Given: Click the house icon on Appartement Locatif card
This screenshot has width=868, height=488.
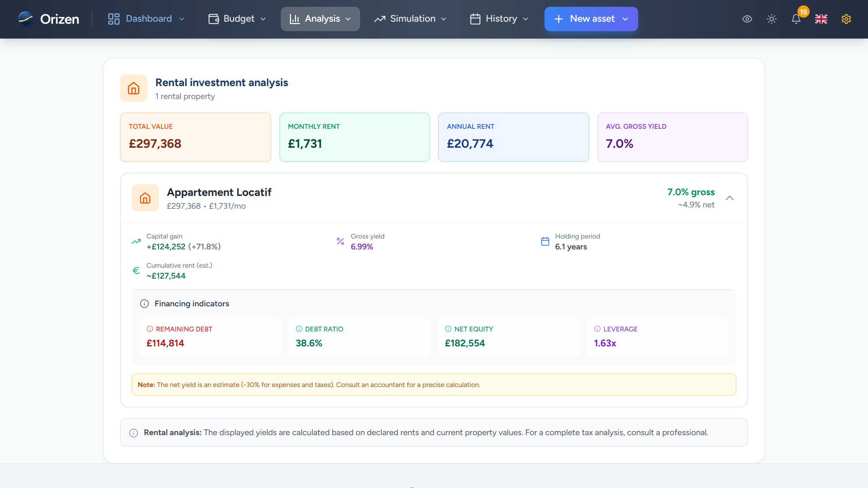Looking at the screenshot, I should pyautogui.click(x=145, y=198).
